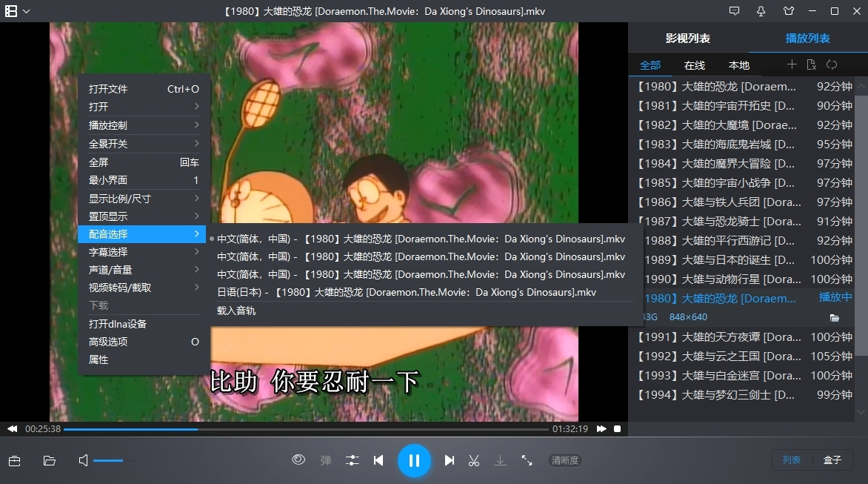Image resolution: width=868 pixels, height=484 pixels.
Task: Open folder icon beside currently playing item
Action: [835, 316]
